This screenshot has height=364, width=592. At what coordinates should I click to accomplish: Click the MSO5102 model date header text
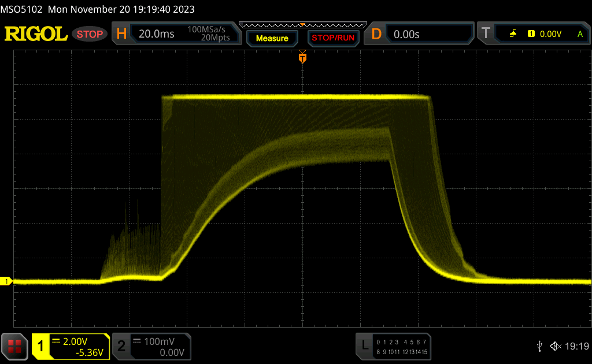[97, 9]
